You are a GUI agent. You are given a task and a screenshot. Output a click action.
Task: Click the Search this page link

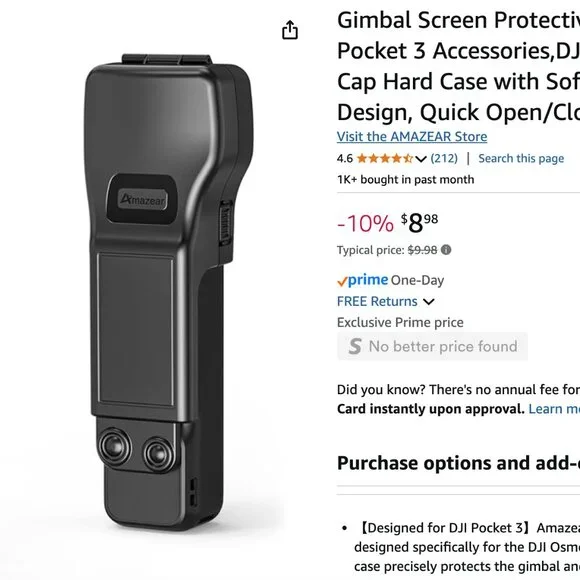(521, 158)
